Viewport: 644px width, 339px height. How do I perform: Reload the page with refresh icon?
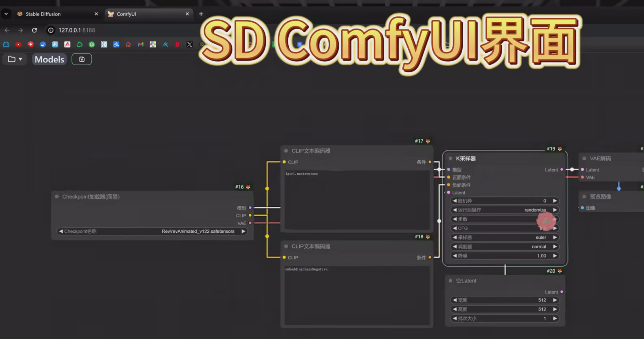tap(34, 30)
